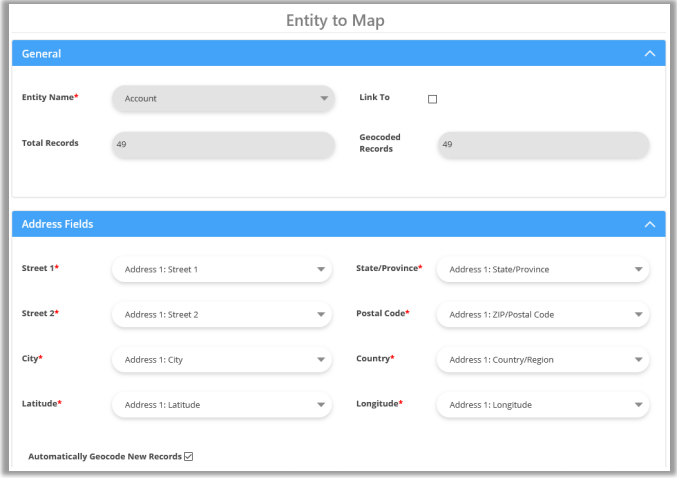Click the Total Records field
The width and height of the screenshot is (677, 478).
click(222, 145)
